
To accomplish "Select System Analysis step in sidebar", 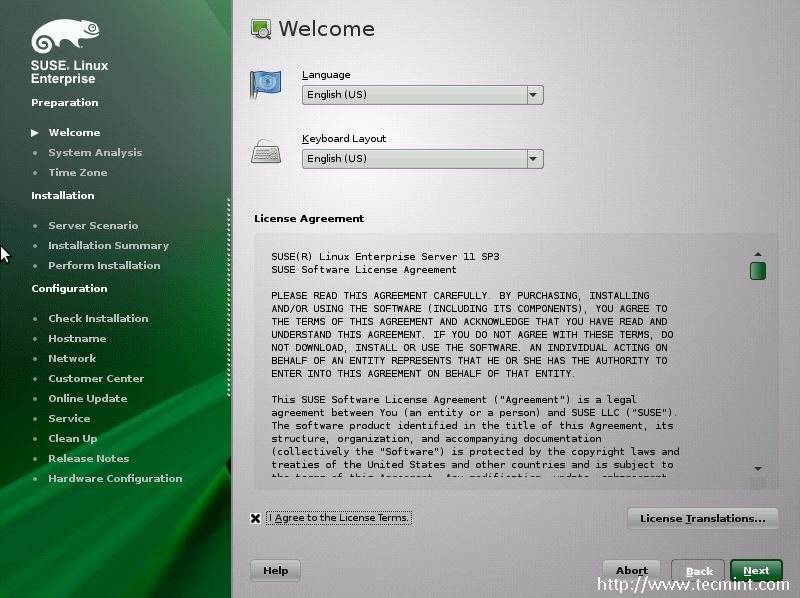I will point(95,153).
